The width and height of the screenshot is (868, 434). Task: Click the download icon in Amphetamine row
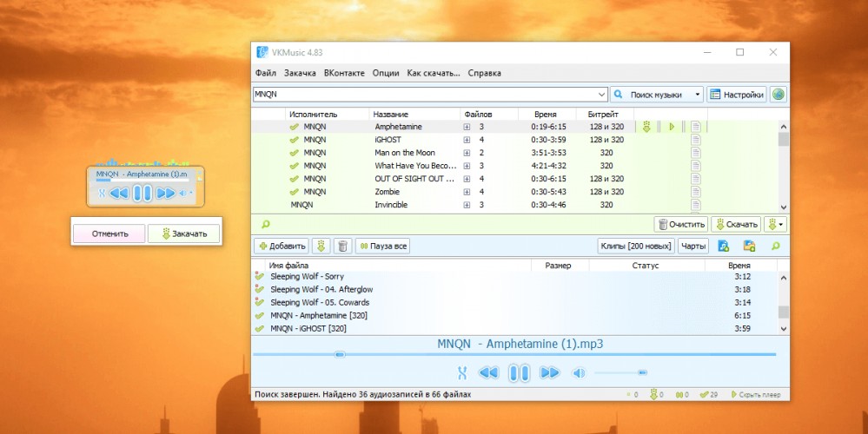click(x=646, y=127)
